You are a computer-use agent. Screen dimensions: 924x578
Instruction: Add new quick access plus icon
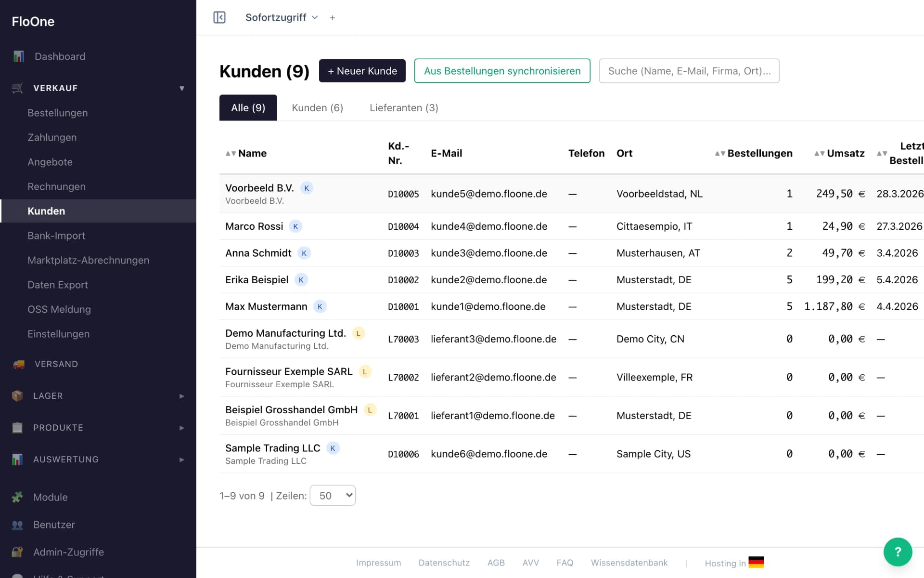tap(332, 18)
